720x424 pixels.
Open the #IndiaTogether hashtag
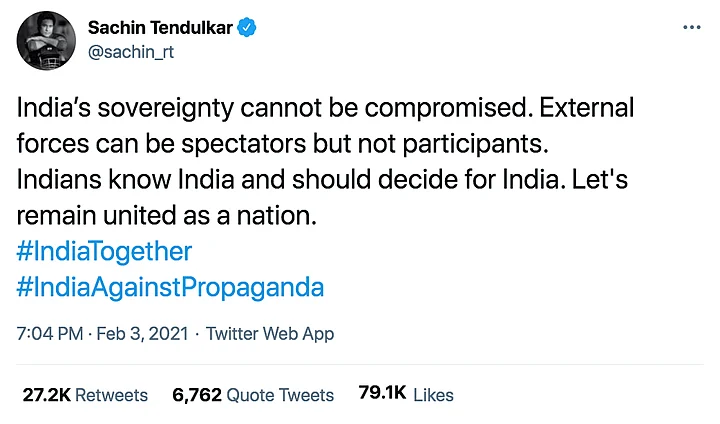106,250
